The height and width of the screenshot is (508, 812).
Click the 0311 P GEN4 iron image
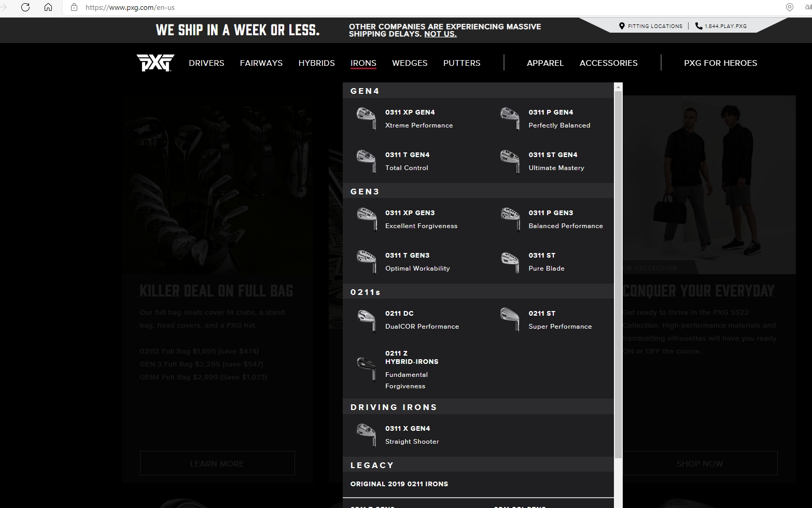coord(510,119)
